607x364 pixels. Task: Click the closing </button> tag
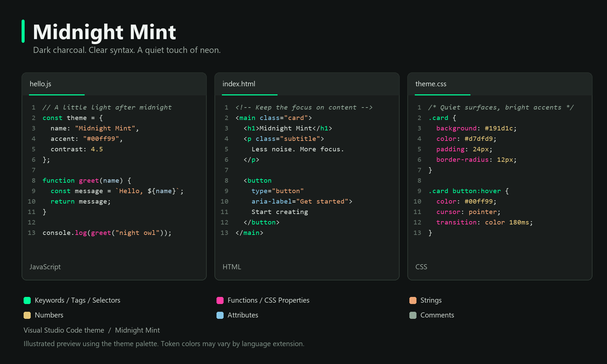coord(261,222)
